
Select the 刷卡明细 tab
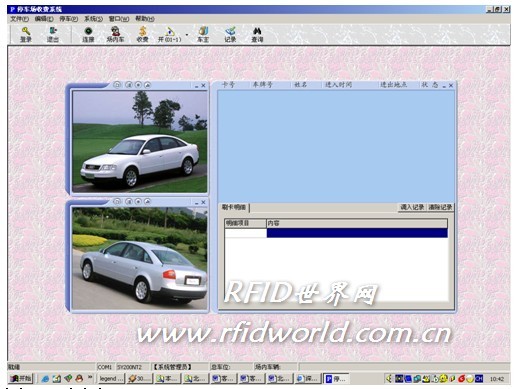(x=234, y=207)
